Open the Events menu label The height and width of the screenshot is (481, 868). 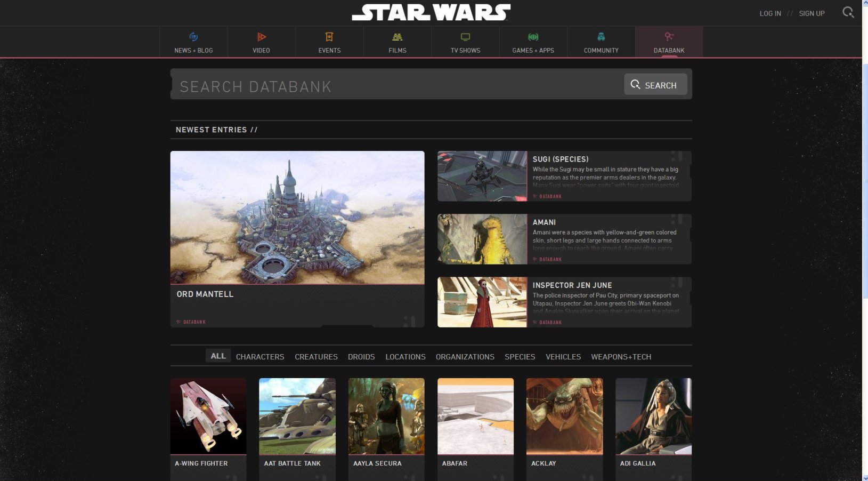[x=329, y=50]
